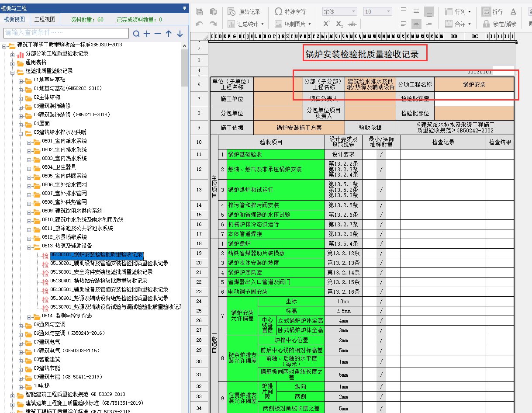Apply superscript X² formatting
Screen dimensions: 532x413
pos(327,24)
